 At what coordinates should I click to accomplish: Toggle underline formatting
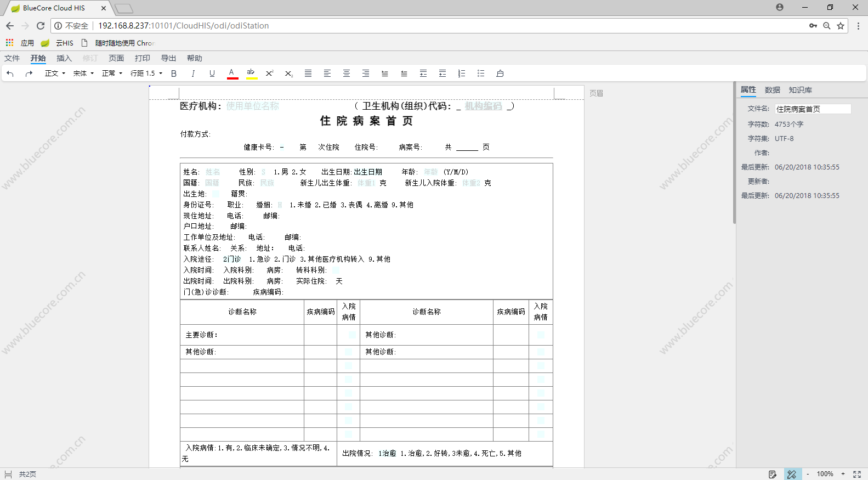(212, 74)
